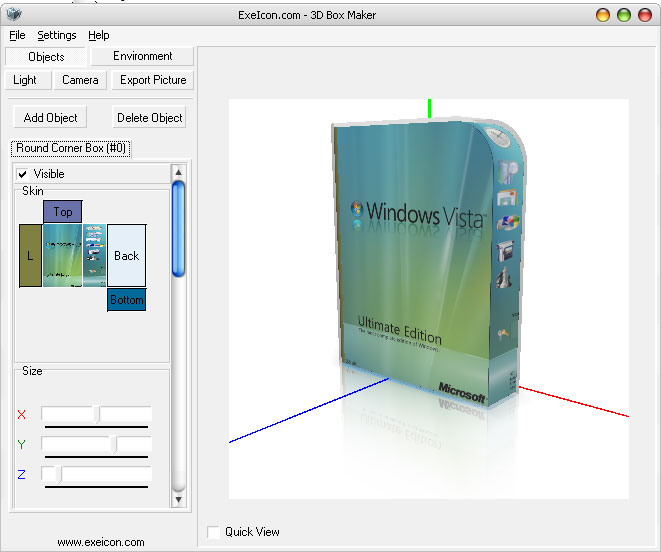Open the File menu
The height and width of the screenshot is (552, 661).
point(17,35)
